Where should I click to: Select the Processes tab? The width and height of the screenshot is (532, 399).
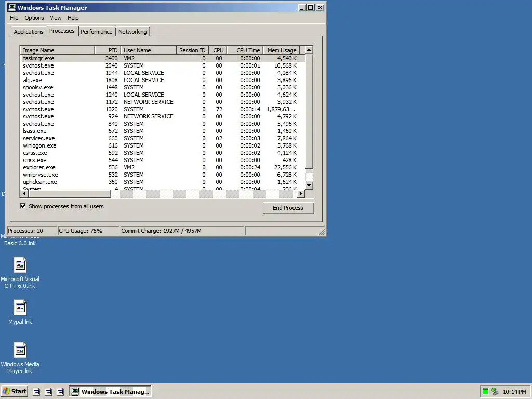(x=62, y=31)
